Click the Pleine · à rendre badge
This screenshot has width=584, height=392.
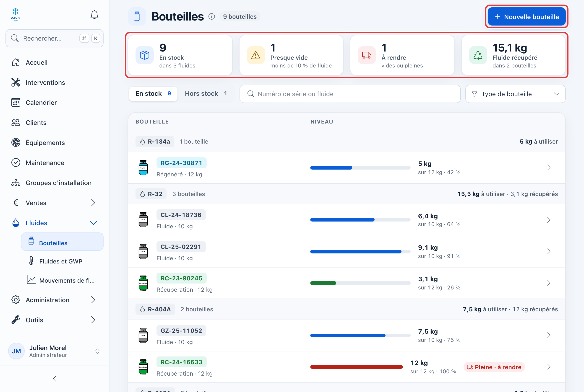pyautogui.click(x=494, y=367)
